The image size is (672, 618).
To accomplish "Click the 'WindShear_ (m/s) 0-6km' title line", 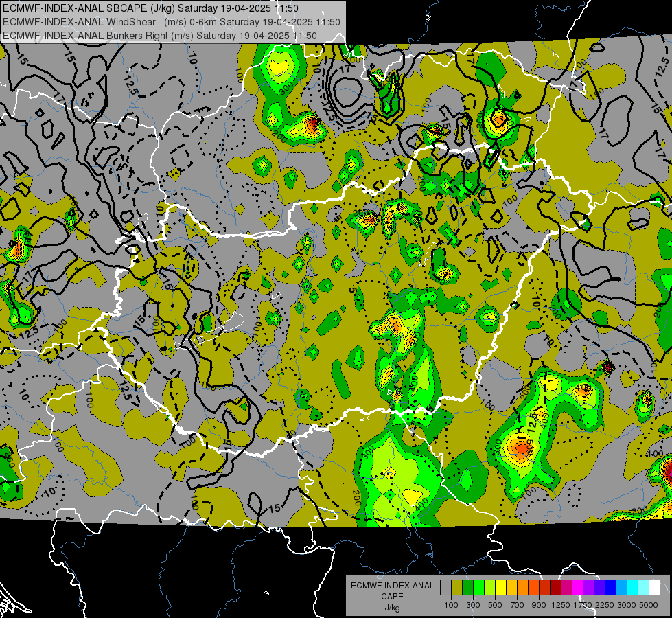I will tap(172, 22).
